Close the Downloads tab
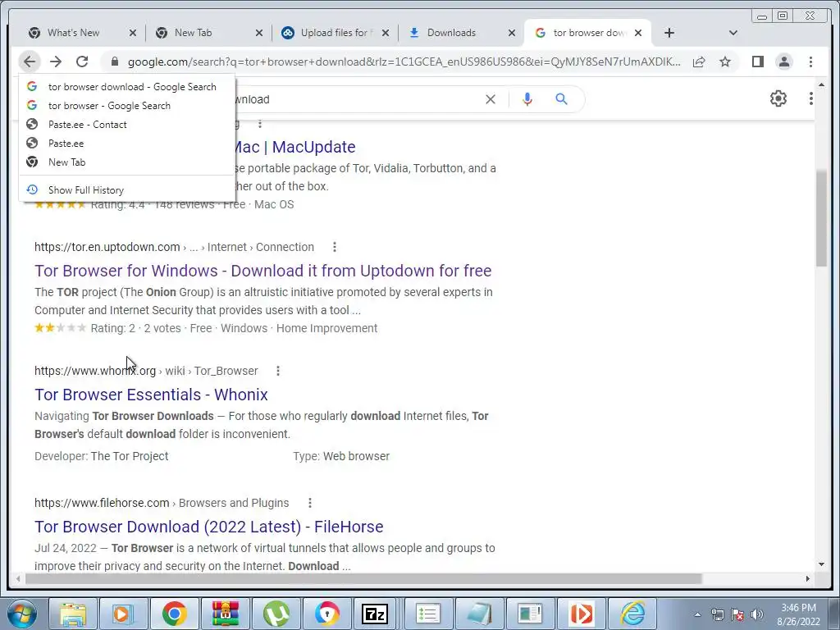This screenshot has height=630, width=840. [x=512, y=33]
